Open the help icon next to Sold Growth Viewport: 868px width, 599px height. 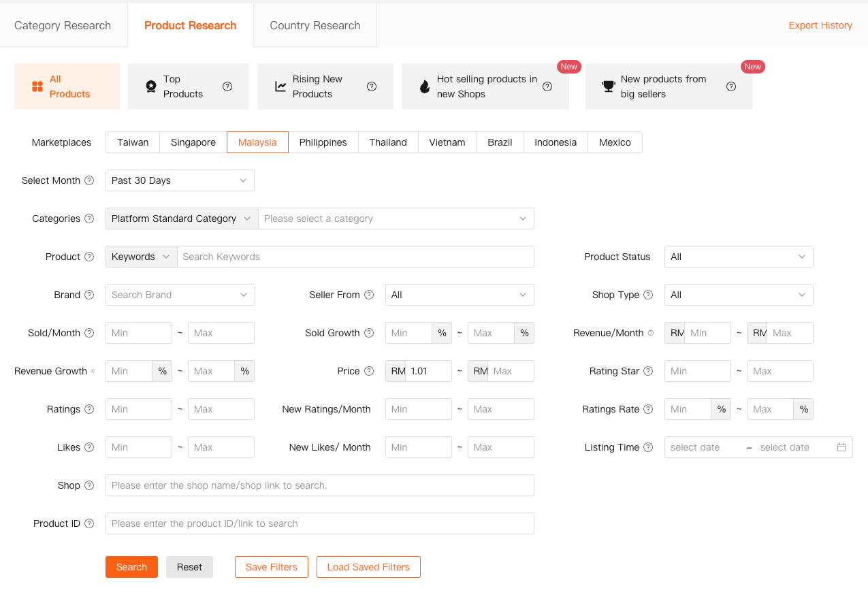click(369, 333)
